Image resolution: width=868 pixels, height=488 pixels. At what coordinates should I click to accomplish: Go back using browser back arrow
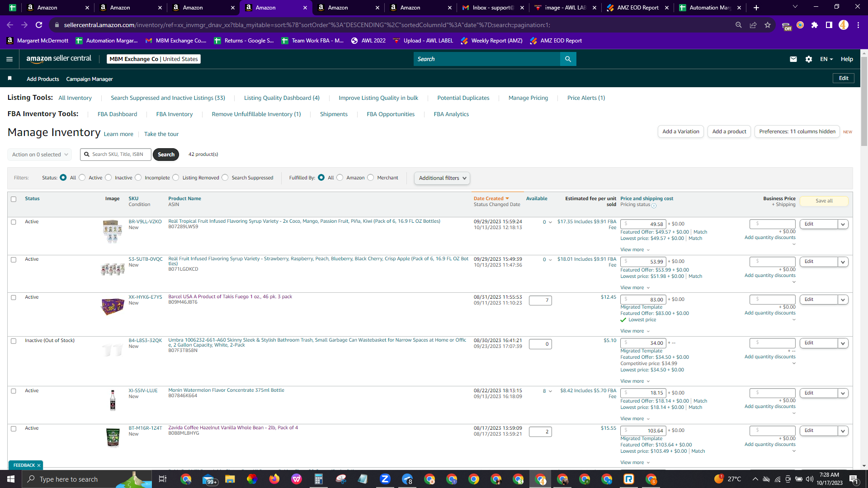tap(10, 25)
